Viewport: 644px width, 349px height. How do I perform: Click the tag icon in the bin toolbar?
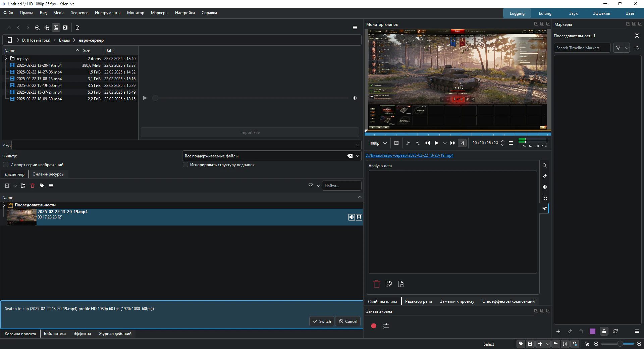coord(42,186)
